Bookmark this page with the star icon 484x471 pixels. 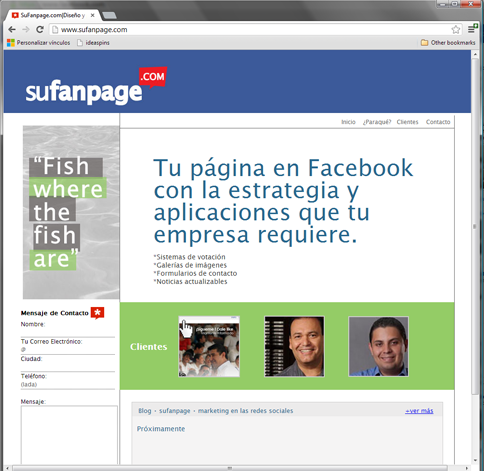(456, 30)
